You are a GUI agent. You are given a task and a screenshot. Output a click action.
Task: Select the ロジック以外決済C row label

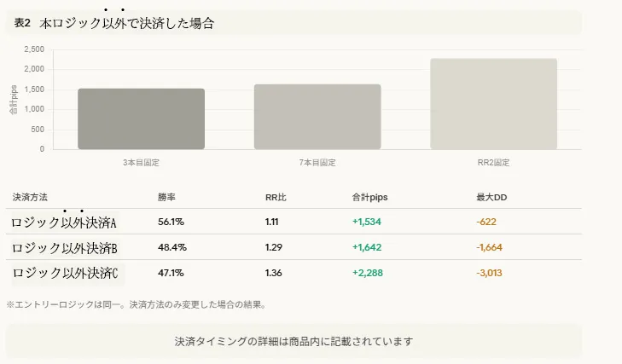64,274
